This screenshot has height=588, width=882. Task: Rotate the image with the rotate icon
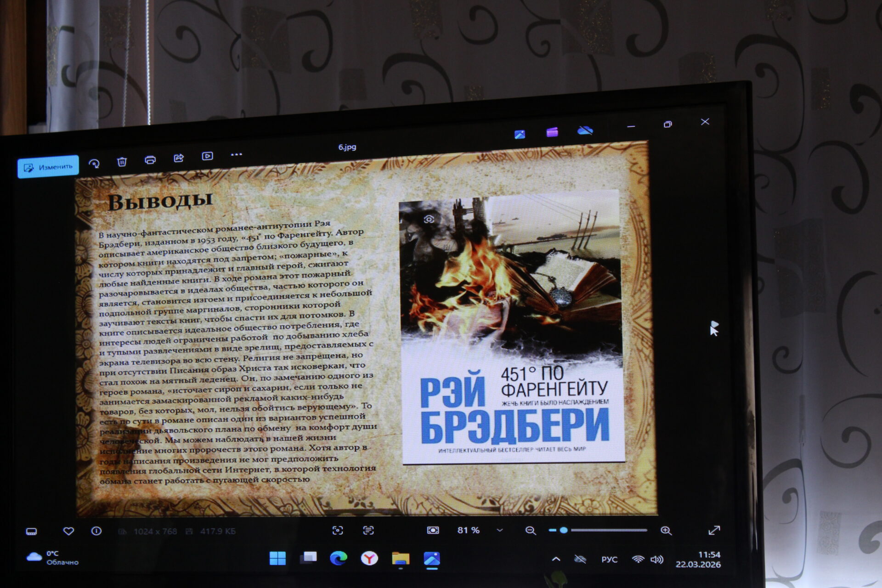[x=94, y=164]
